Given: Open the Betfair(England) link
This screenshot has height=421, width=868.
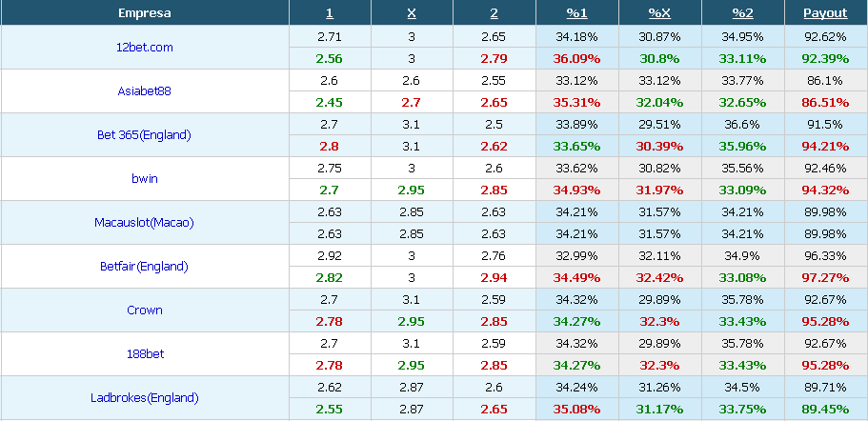Looking at the screenshot, I should 144,266.
